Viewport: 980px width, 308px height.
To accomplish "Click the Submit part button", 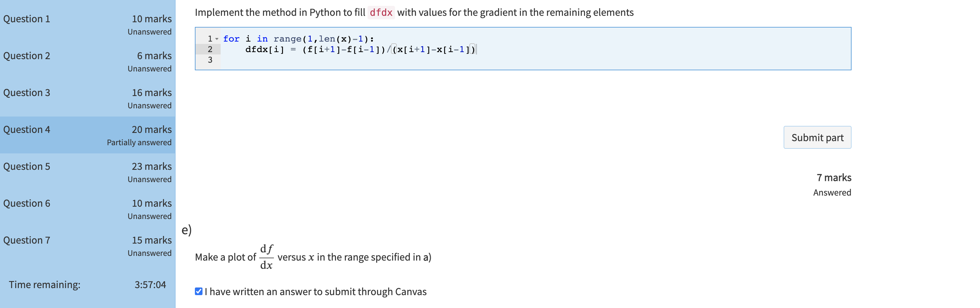I will (x=817, y=137).
